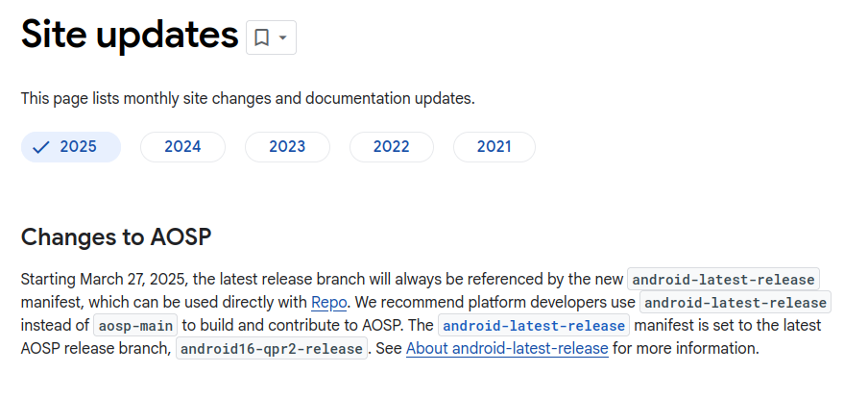Follow the About android-latest-release link
This screenshot has height=397, width=868.
click(x=507, y=348)
